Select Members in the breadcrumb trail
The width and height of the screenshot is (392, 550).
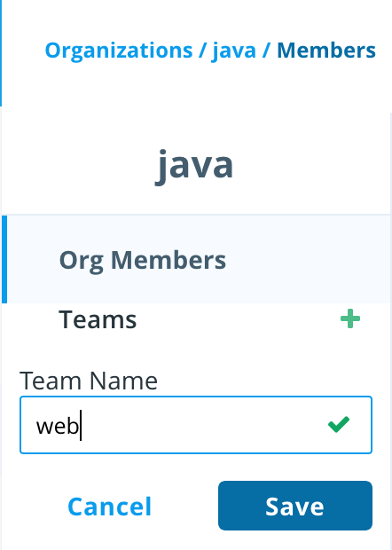(x=326, y=51)
